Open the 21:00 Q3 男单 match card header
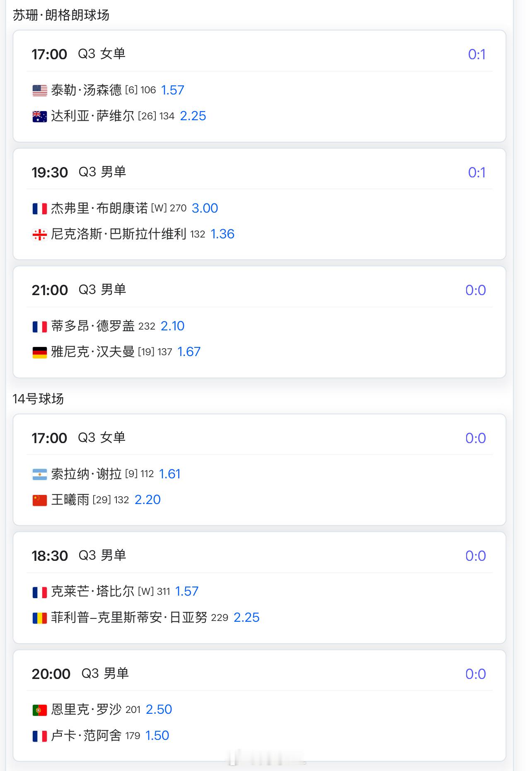This screenshot has height=771, width=532. pos(259,290)
